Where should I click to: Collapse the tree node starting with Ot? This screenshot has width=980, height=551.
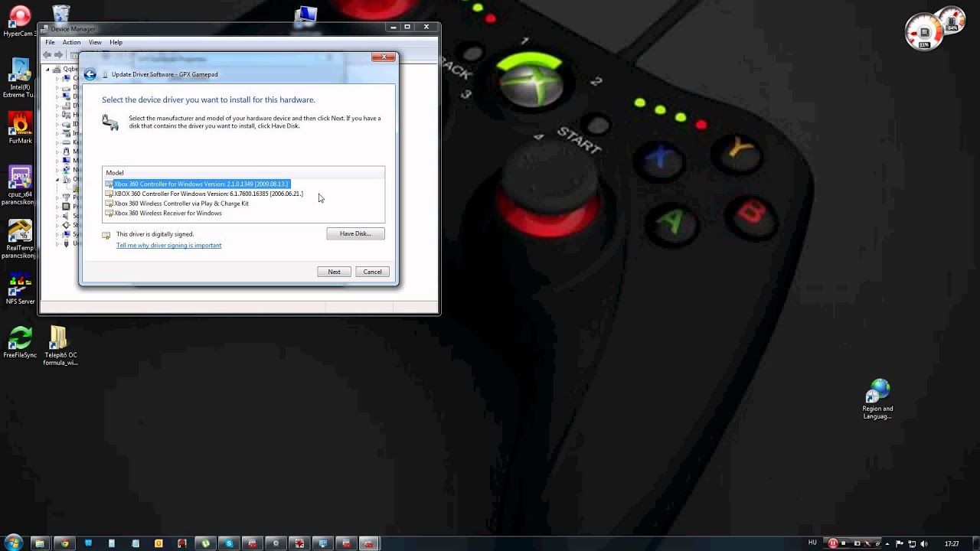[57, 179]
